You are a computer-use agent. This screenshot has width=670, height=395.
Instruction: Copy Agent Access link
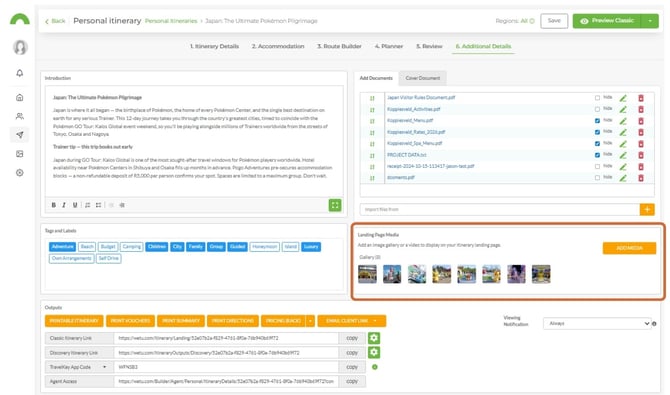352,381
